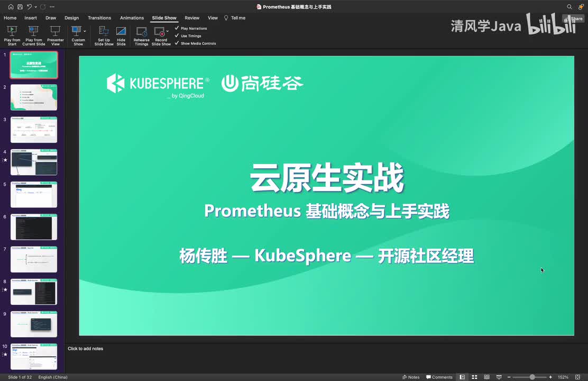Select slide 5 thumbnail
588x381 pixels.
(34, 194)
